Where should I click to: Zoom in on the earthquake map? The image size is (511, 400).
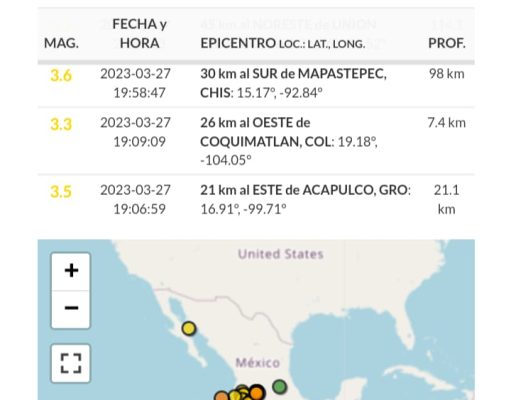tap(71, 271)
